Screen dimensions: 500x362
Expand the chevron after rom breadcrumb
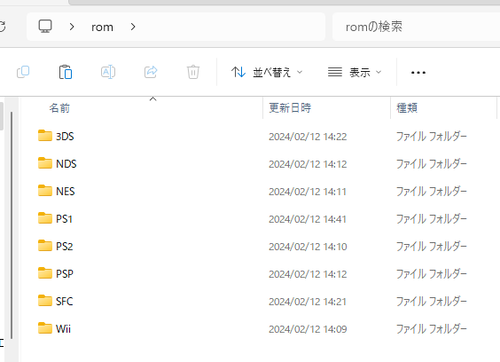[x=133, y=27]
